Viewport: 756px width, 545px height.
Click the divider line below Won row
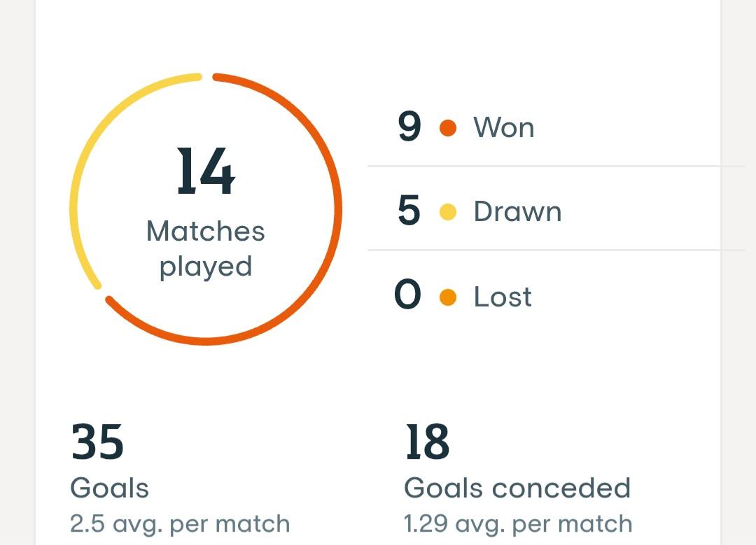(556, 167)
